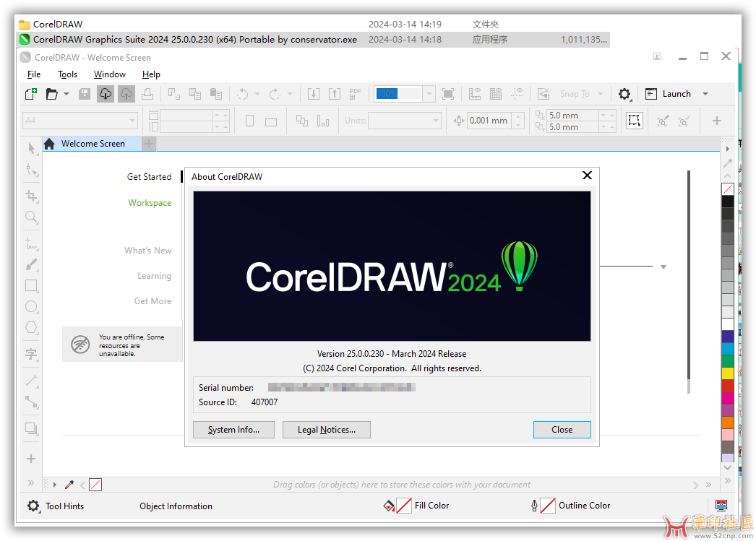Open Tool Hints gear settings icon
Viewport: 756px width, 541px height.
(33, 506)
